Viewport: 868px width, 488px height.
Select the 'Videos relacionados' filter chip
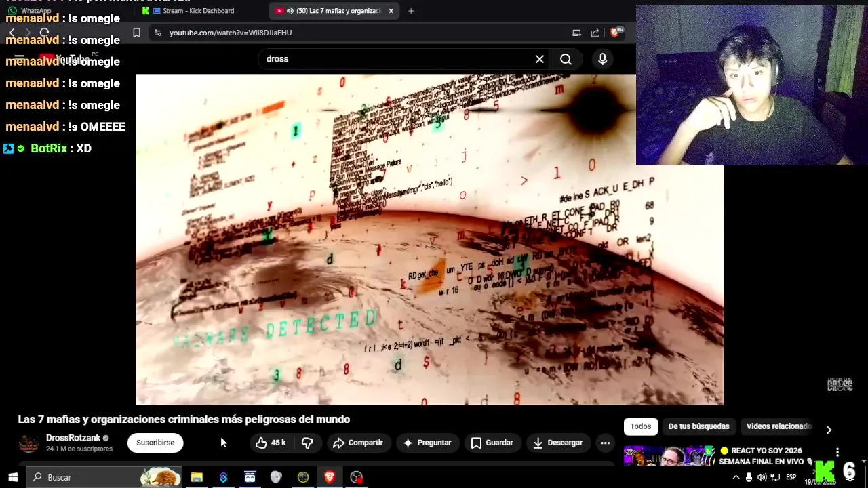[778, 426]
